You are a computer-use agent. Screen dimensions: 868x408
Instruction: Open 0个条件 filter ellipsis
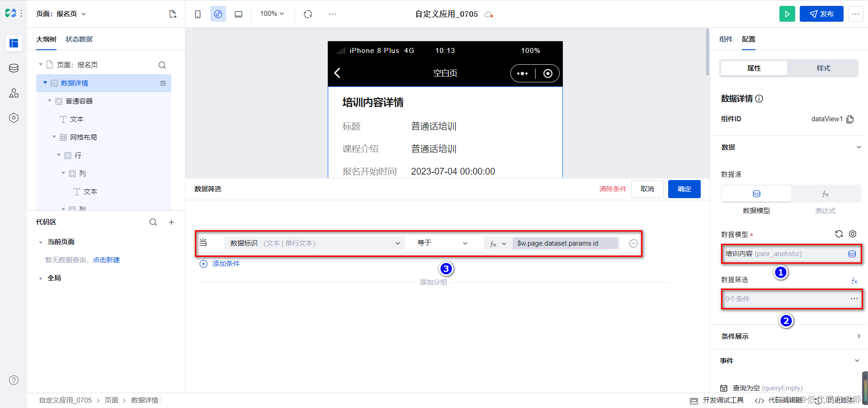pos(854,299)
